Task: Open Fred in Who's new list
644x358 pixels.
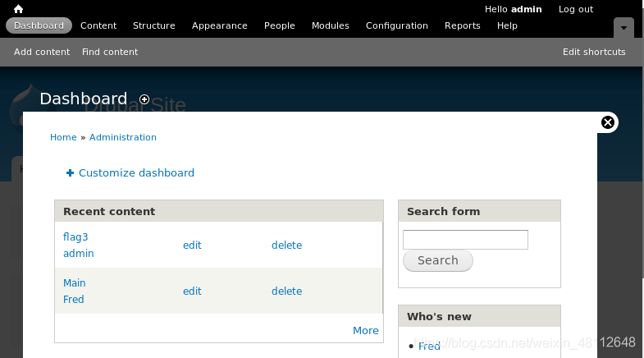Action: click(x=429, y=347)
